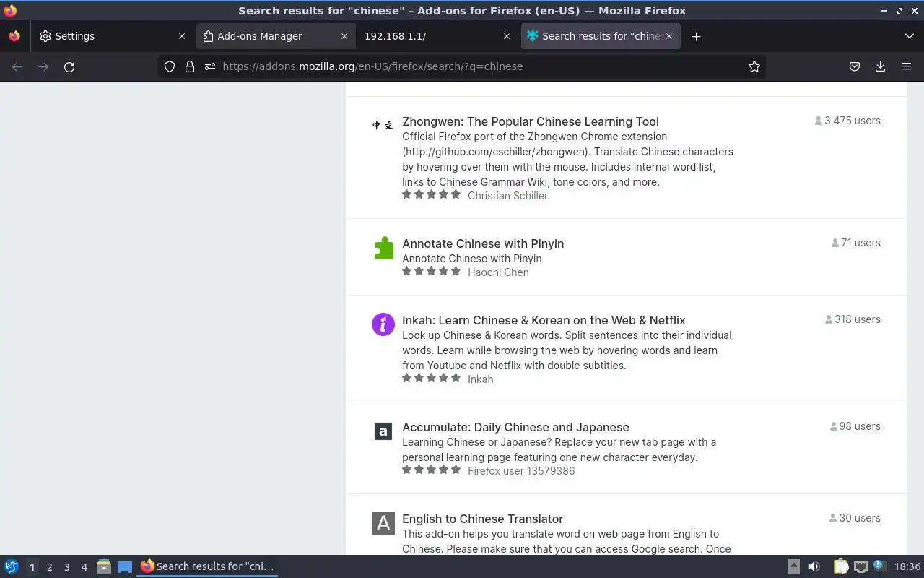
Task: Close the 192.168.1.1 tab
Action: pos(507,36)
